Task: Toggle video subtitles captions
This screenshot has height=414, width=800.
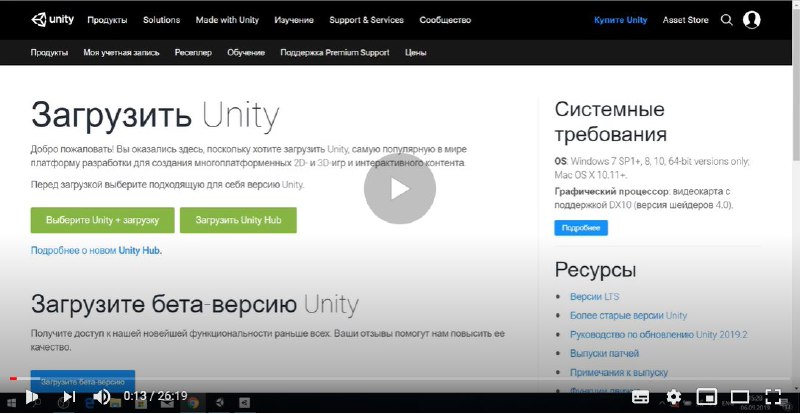Action: (640, 397)
